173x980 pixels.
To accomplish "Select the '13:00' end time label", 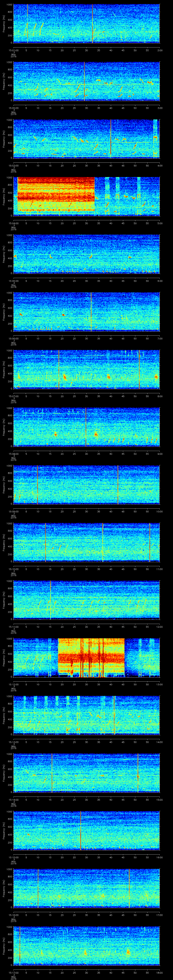I will click(159, 684).
